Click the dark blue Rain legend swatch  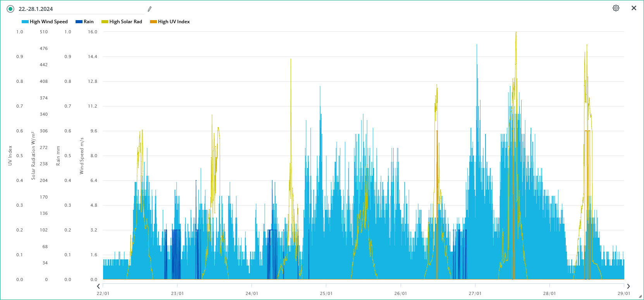pos(79,22)
